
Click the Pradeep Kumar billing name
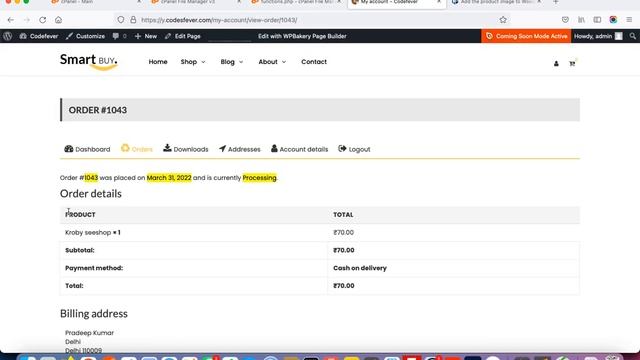tap(89, 333)
